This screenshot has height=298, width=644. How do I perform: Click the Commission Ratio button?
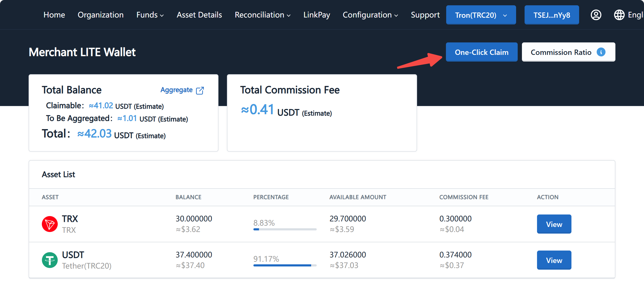tap(569, 52)
